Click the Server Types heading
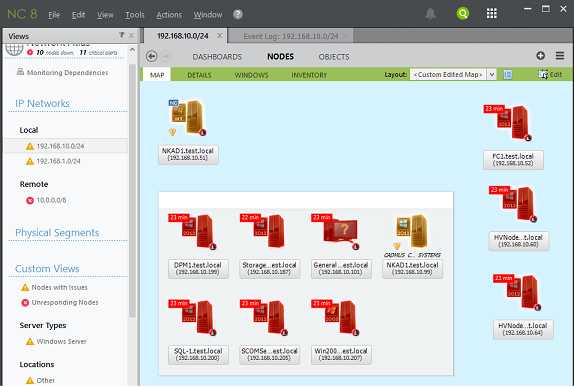This screenshot has width=574, height=387. [x=43, y=325]
